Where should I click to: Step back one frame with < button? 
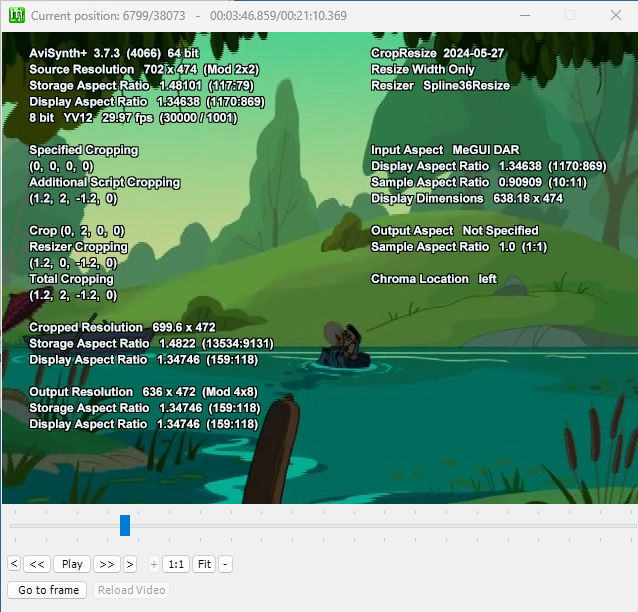point(14,564)
